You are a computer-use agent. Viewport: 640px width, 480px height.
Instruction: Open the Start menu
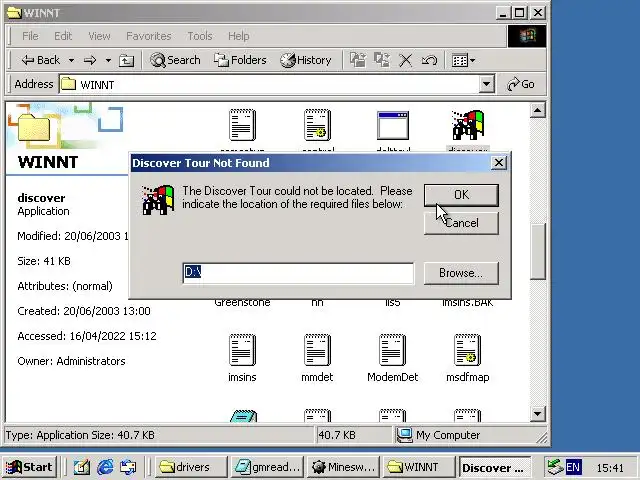[29, 467]
